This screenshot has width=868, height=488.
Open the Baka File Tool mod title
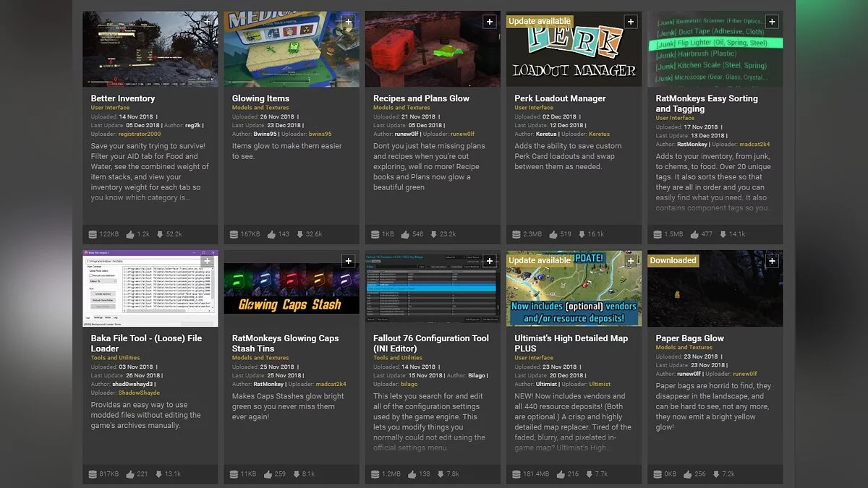point(146,338)
